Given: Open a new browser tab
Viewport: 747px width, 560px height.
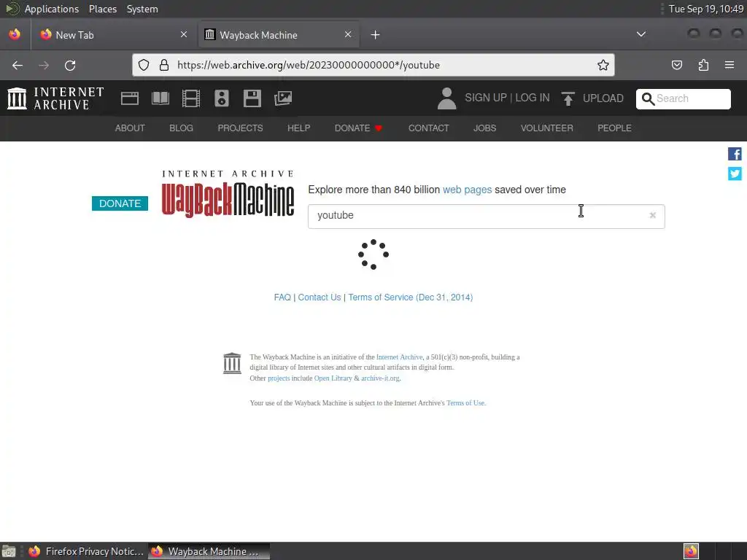Looking at the screenshot, I should point(376,35).
